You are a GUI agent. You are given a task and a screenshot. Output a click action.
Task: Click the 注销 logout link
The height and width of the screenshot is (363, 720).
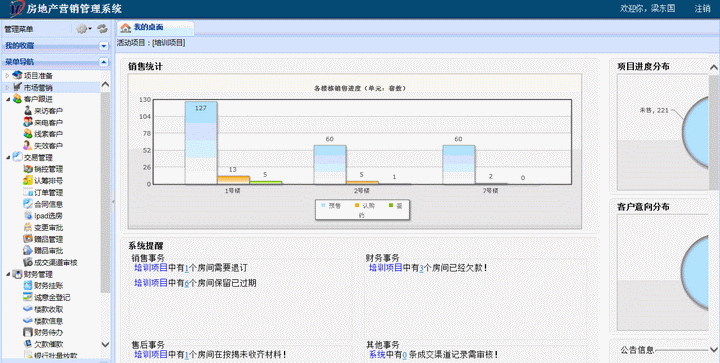coord(702,8)
